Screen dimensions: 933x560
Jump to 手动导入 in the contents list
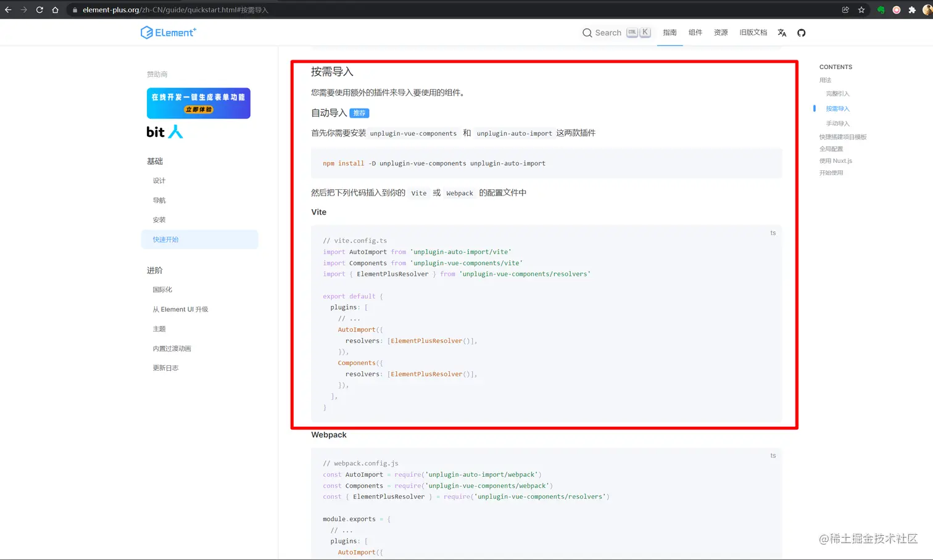[838, 123]
